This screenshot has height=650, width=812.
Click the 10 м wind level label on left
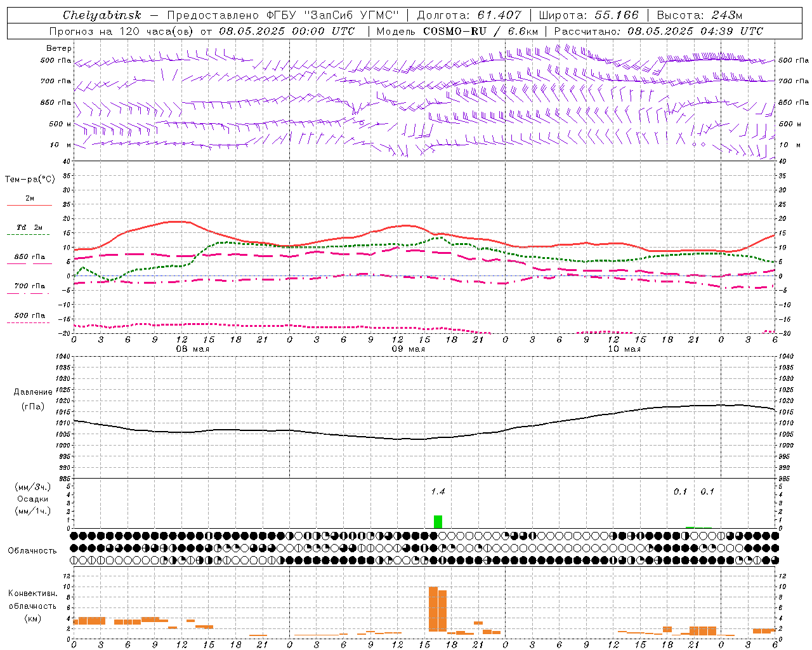(61, 145)
